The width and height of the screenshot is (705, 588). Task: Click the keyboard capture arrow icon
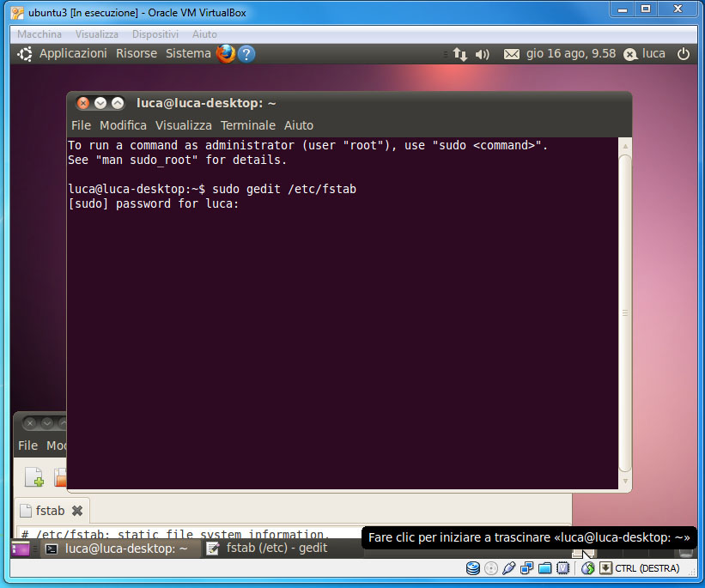605,568
